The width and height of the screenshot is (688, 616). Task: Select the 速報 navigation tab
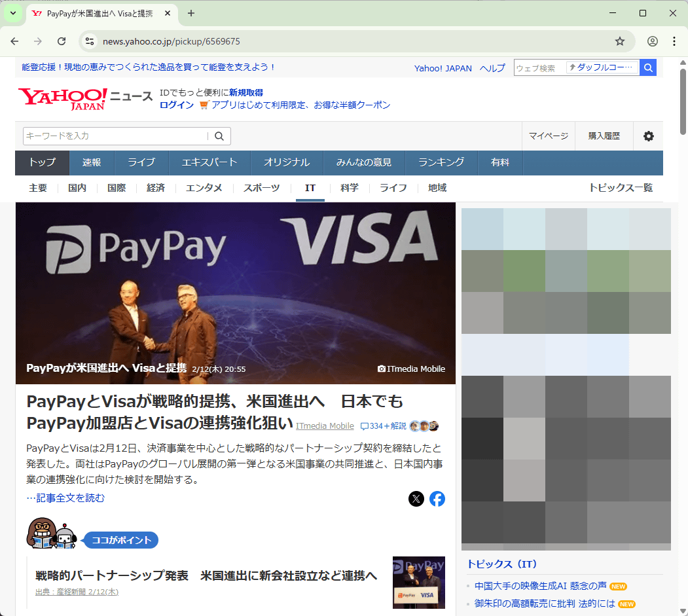click(x=92, y=163)
